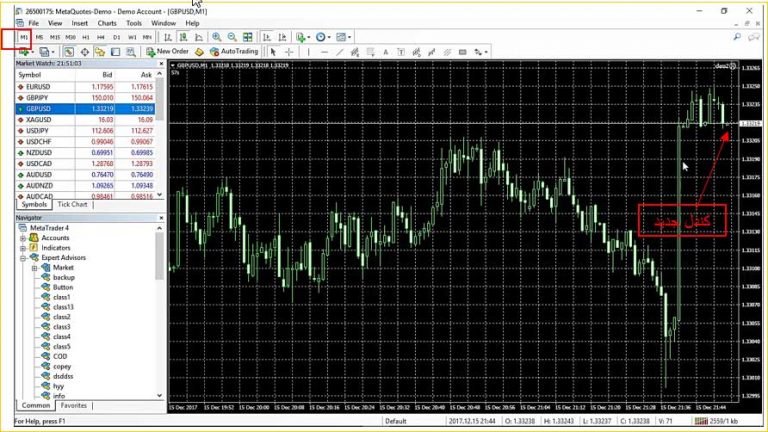The image size is (768, 432).
Task: Toggle the AutoTrading button
Action: tap(234, 51)
